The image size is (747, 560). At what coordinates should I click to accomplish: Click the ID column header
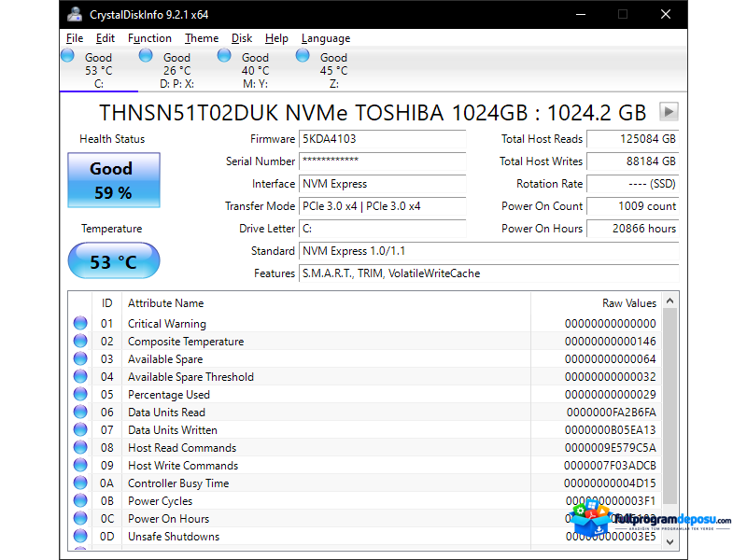[106, 302]
